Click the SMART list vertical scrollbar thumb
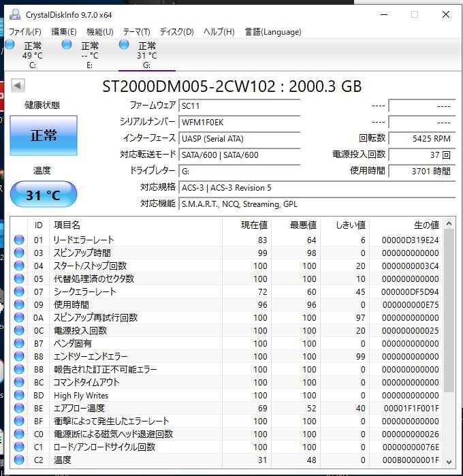463x476 pixels. coord(449,311)
